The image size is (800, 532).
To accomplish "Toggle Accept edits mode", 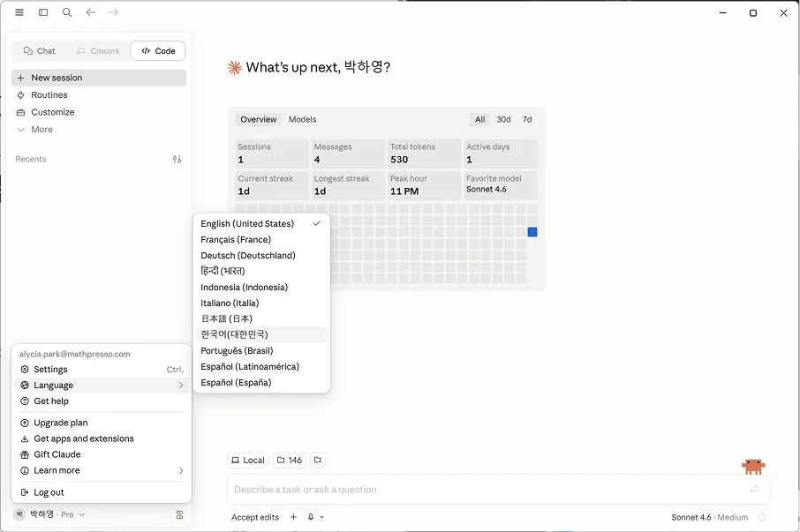I will (x=255, y=517).
